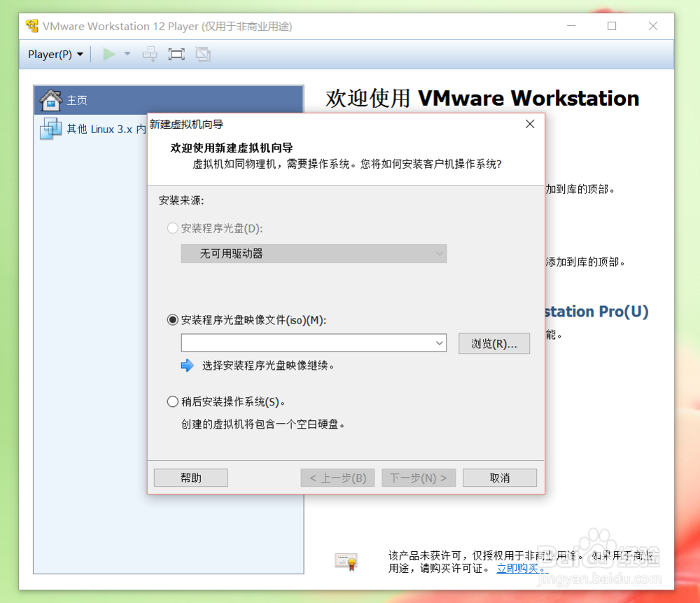700x603 pixels.
Task: Open the Player(P) menu
Action: [x=55, y=55]
